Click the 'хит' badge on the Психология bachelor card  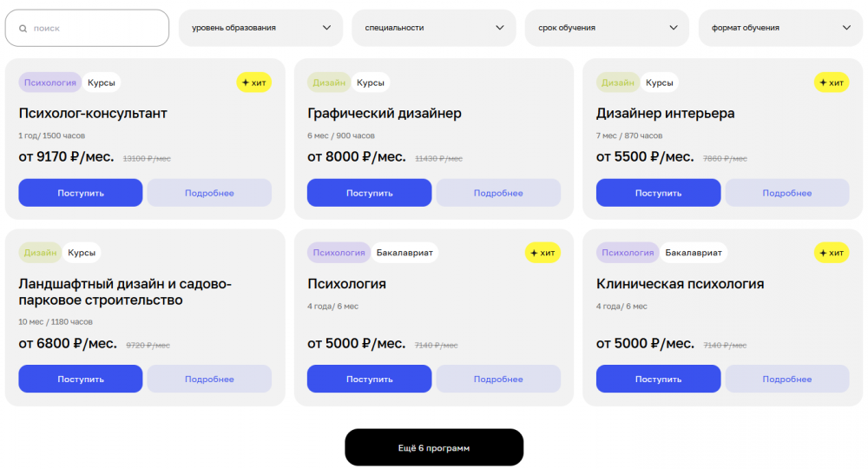coord(542,253)
